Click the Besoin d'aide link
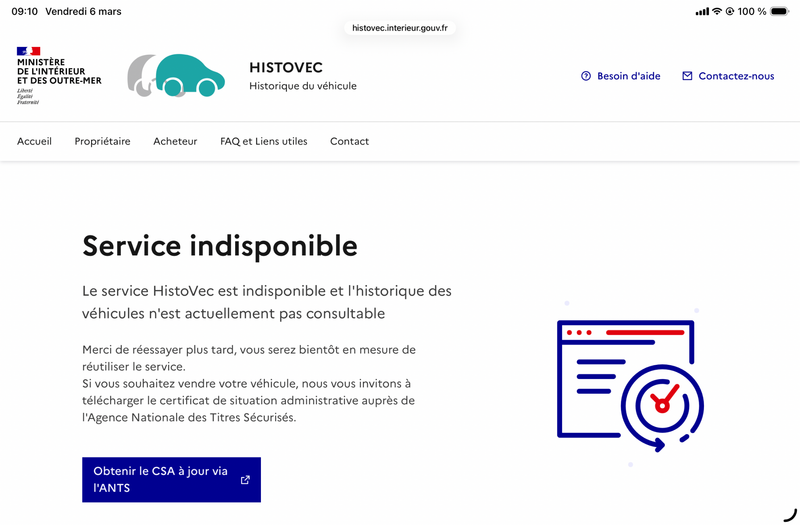 coord(620,76)
